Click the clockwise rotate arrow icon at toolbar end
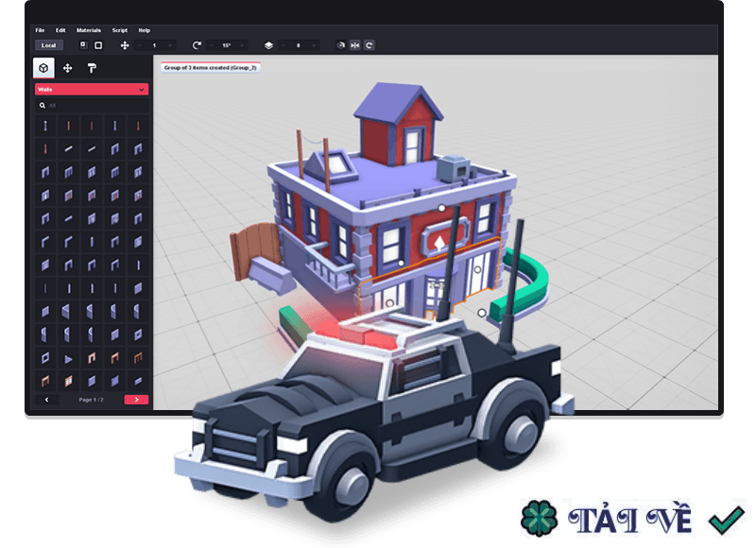Viewport: 756px width, 548px height. [369, 45]
